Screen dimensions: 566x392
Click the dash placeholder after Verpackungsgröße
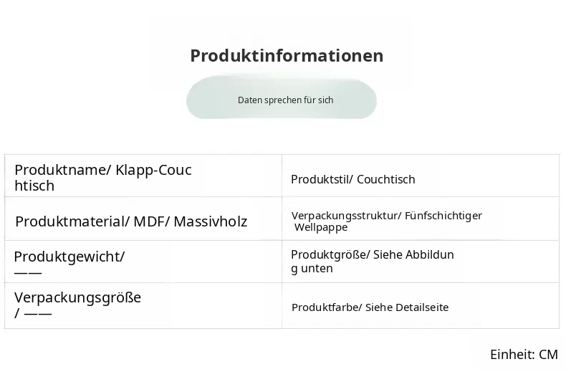click(38, 313)
